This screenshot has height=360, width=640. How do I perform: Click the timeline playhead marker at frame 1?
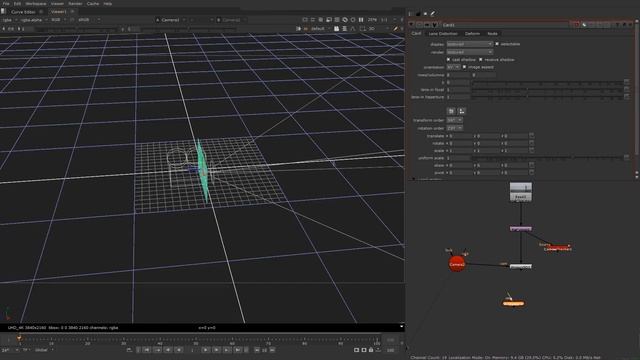19,338
